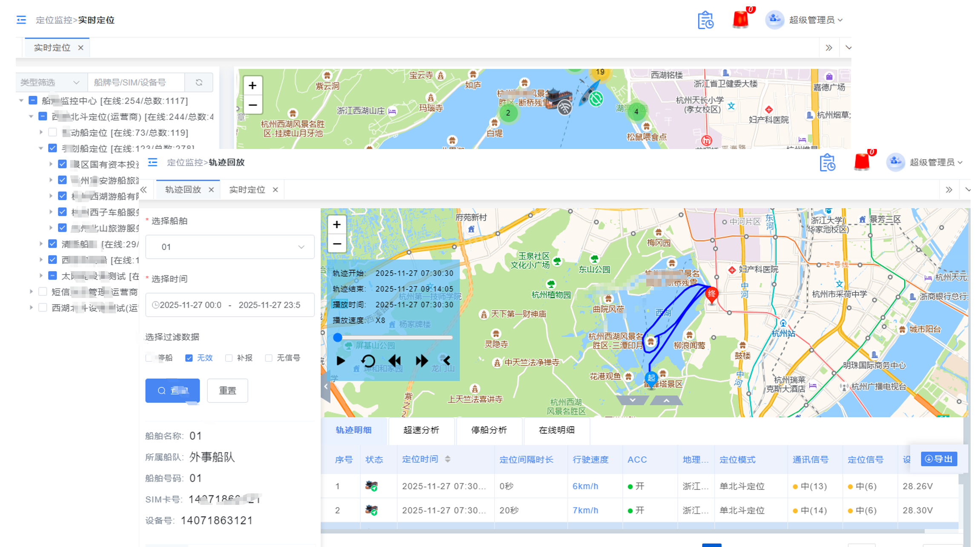Viewport: 980px width, 547px height.
Task: Click the blue query button
Action: (172, 390)
